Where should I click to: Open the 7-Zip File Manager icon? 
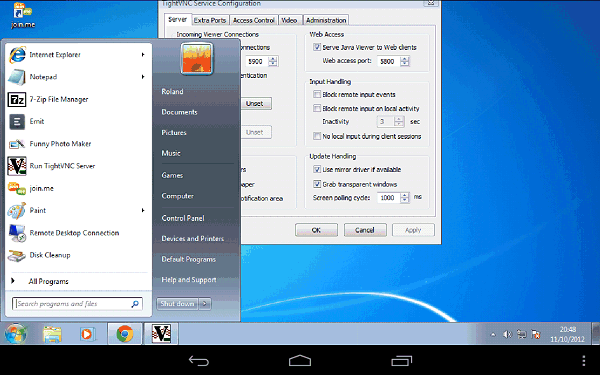click(17, 99)
